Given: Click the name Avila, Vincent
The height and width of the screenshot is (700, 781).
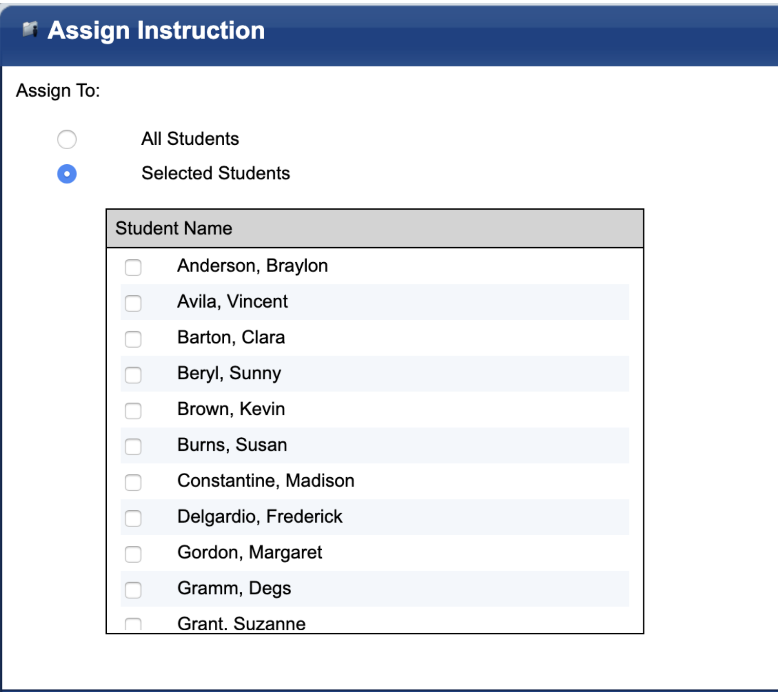Looking at the screenshot, I should (233, 302).
